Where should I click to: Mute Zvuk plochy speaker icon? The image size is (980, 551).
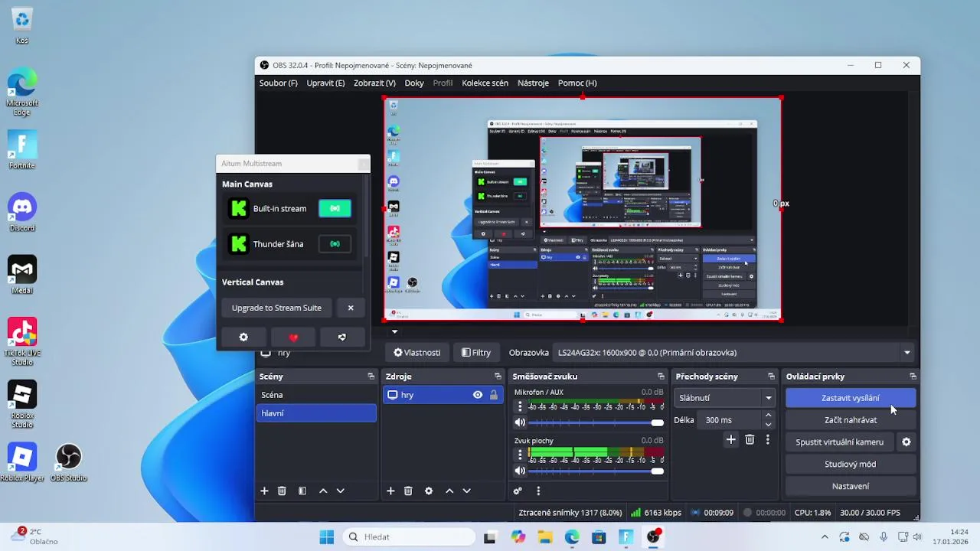520,471
